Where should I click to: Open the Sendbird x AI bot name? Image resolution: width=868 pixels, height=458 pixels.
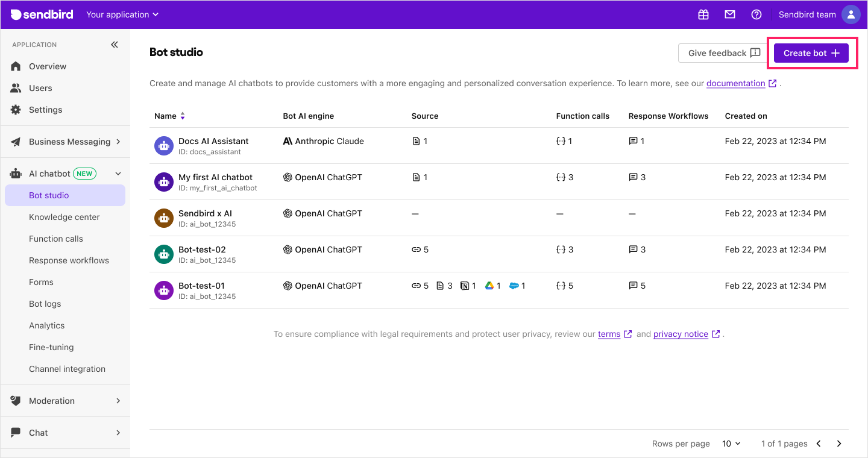[205, 213]
